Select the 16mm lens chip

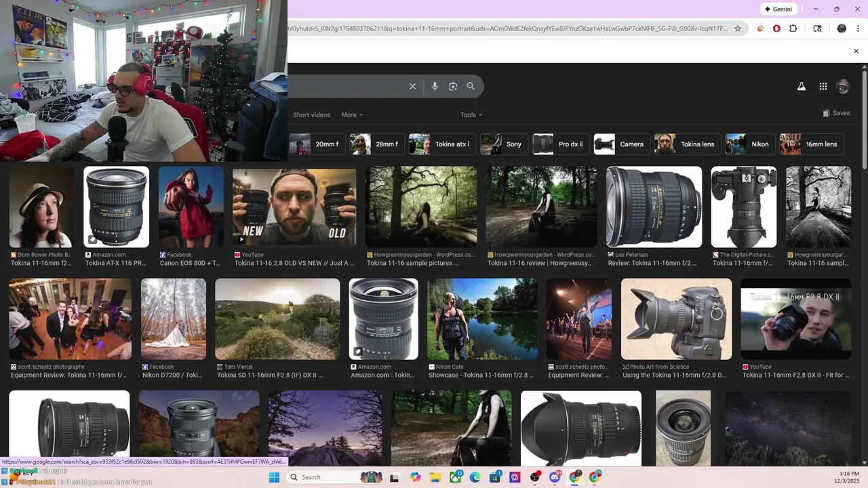coord(811,144)
